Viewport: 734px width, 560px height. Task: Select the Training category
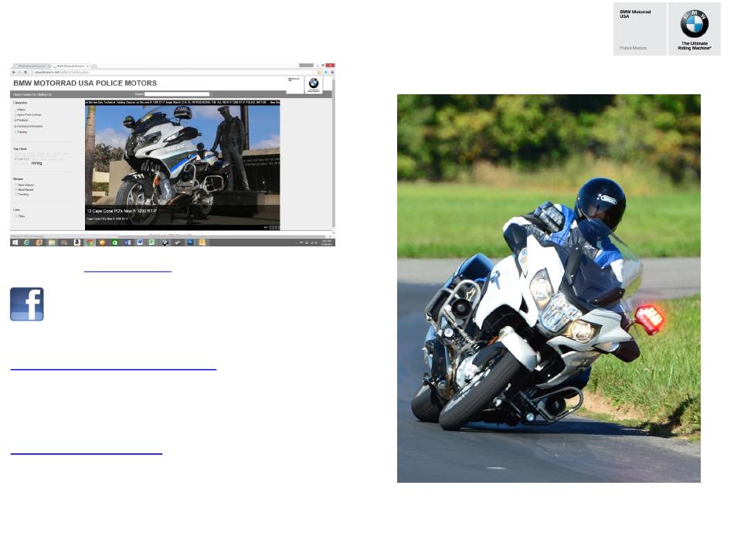(22, 132)
